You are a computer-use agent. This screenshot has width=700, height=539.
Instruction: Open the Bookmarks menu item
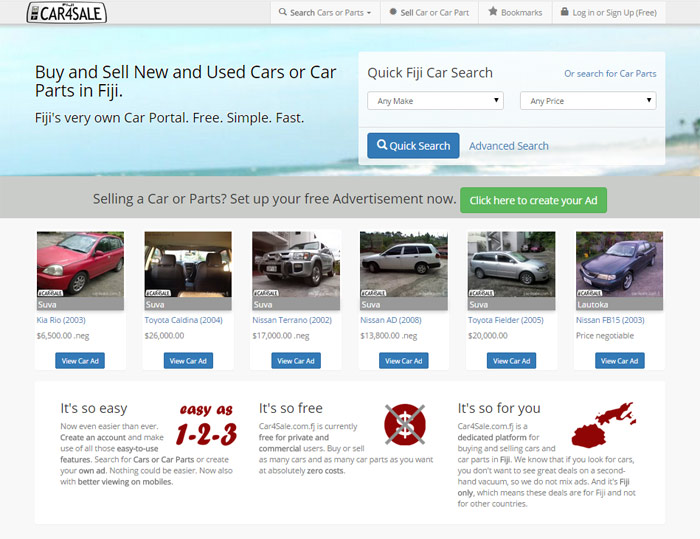click(x=515, y=13)
